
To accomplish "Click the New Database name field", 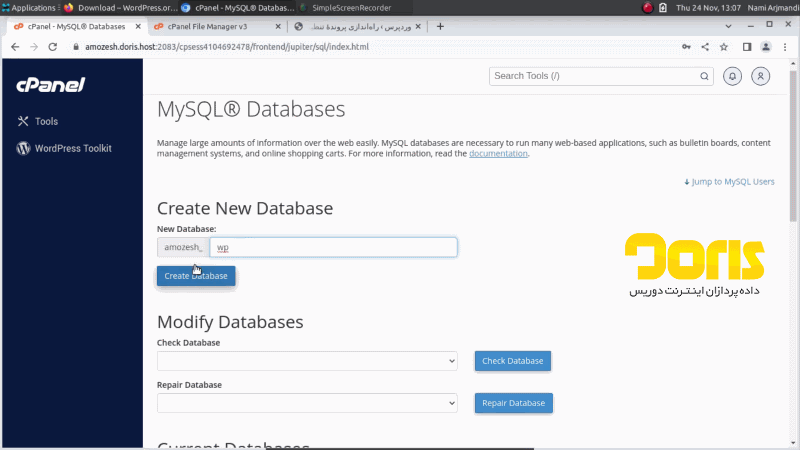I will coord(333,247).
